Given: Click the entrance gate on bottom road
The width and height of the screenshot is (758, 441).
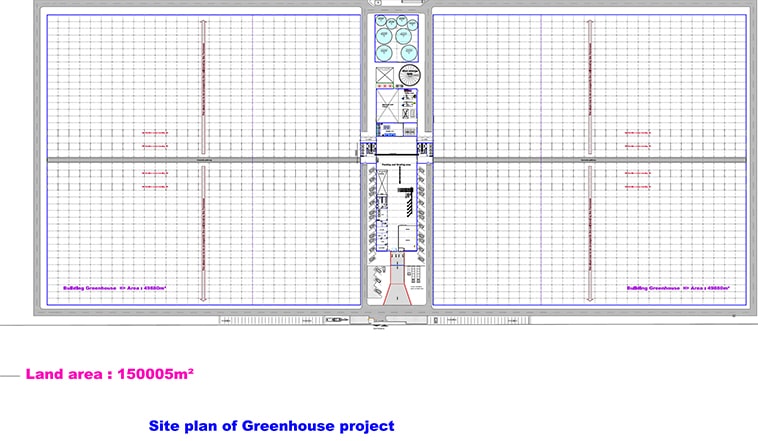Looking at the screenshot, I should click(x=376, y=320).
